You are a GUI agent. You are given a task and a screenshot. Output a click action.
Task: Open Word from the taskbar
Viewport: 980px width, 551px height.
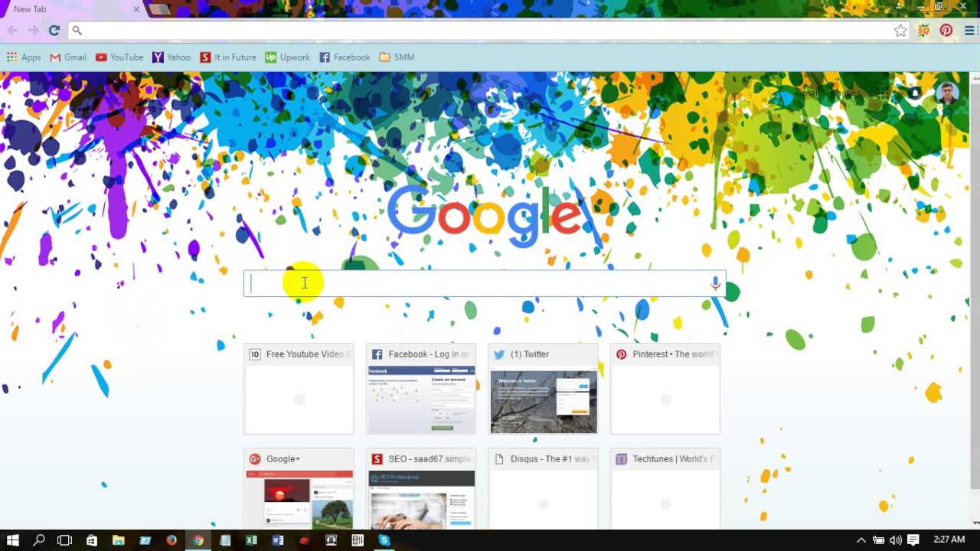click(x=278, y=540)
